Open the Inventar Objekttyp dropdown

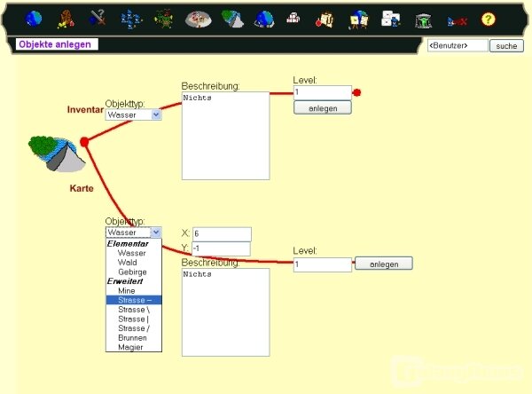133,114
